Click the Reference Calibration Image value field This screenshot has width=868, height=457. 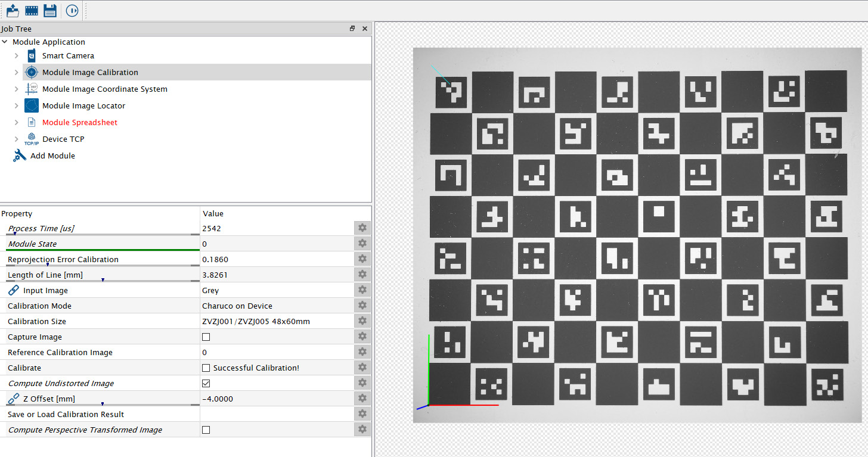click(x=277, y=352)
